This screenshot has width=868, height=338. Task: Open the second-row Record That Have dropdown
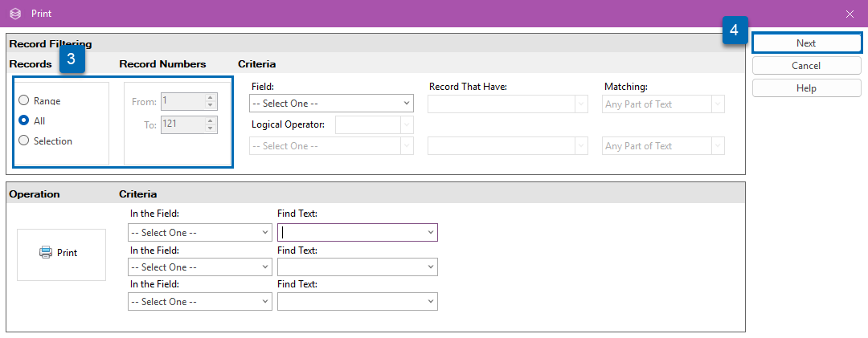click(508, 146)
